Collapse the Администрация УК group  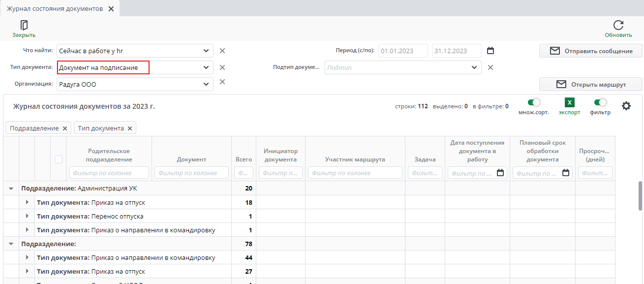[11, 189]
